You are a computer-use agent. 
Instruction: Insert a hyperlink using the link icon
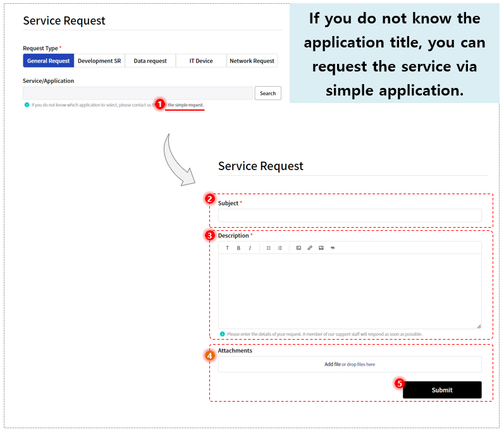point(310,248)
